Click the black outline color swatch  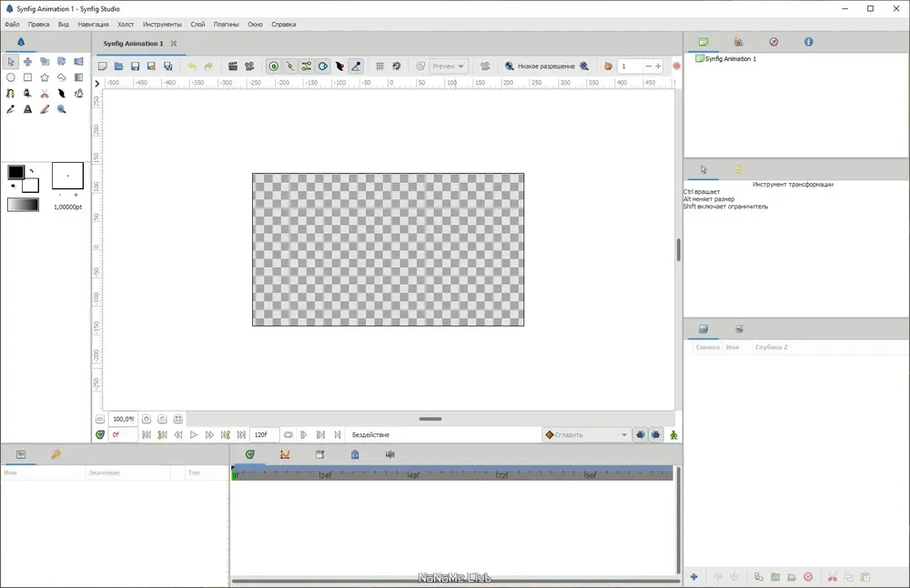(x=15, y=172)
